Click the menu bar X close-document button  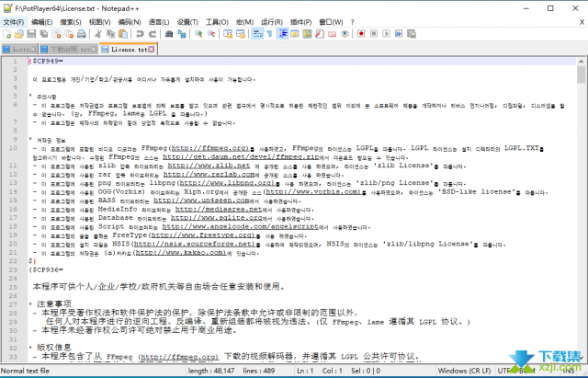582,22
